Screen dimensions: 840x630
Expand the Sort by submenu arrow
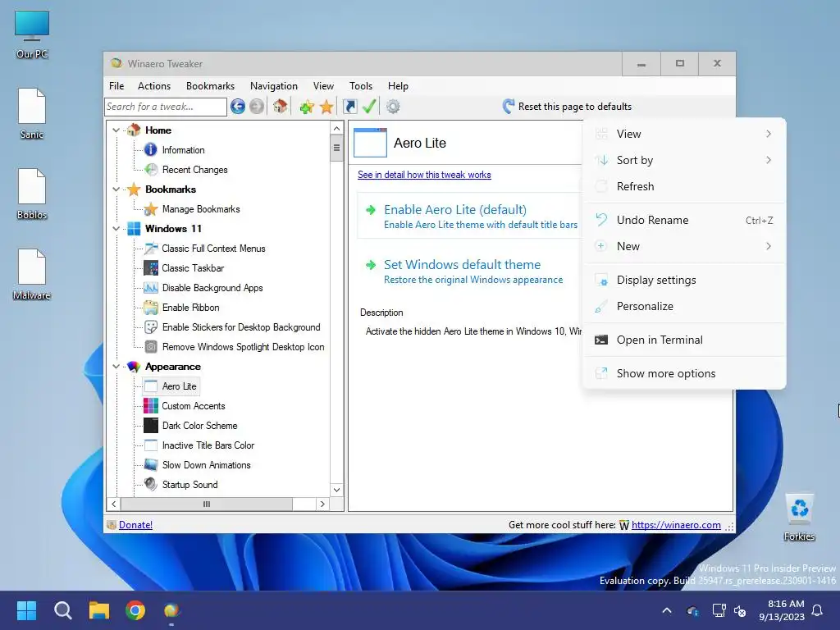pyautogui.click(x=769, y=160)
